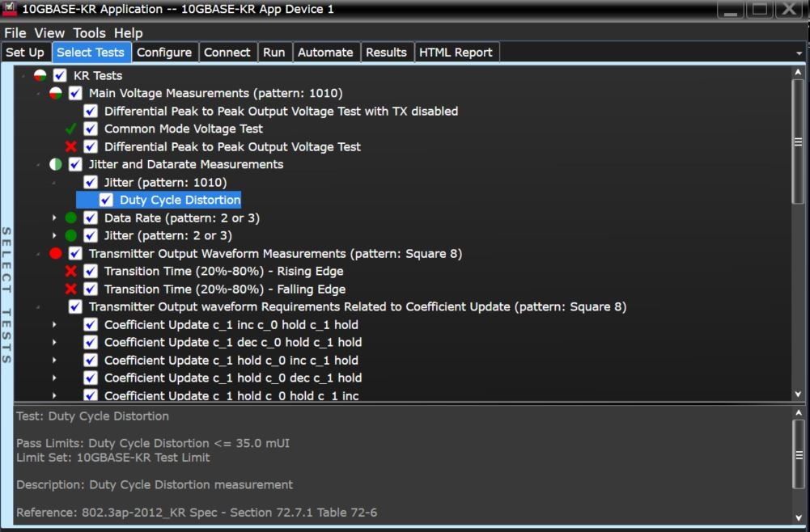Uncheck the Duty Cycle Distortion checkbox
Screen dimensions: 810x532
click(105, 200)
